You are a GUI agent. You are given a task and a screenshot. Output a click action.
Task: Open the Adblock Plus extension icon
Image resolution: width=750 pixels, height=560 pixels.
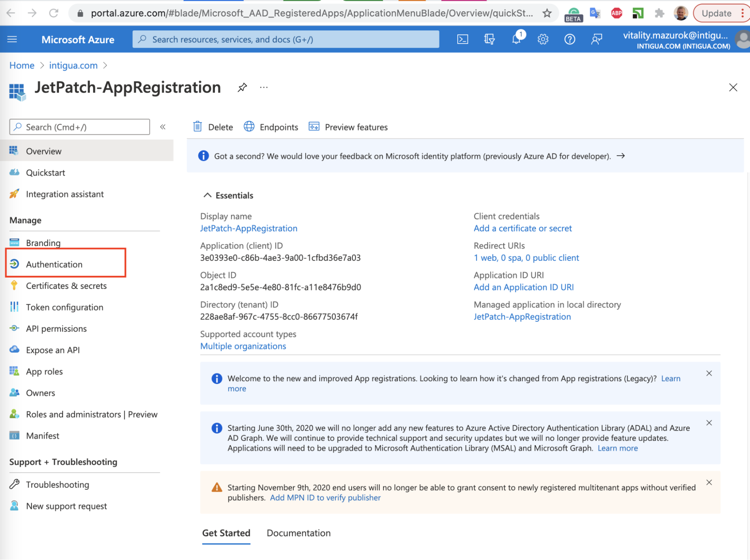tap(616, 13)
